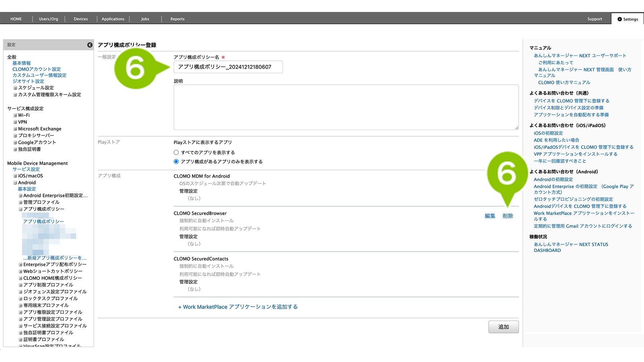Open あんしんマネージャー NEXT STATUS DASHBOARD link
Screen dimensions: 644x362
click(571, 247)
